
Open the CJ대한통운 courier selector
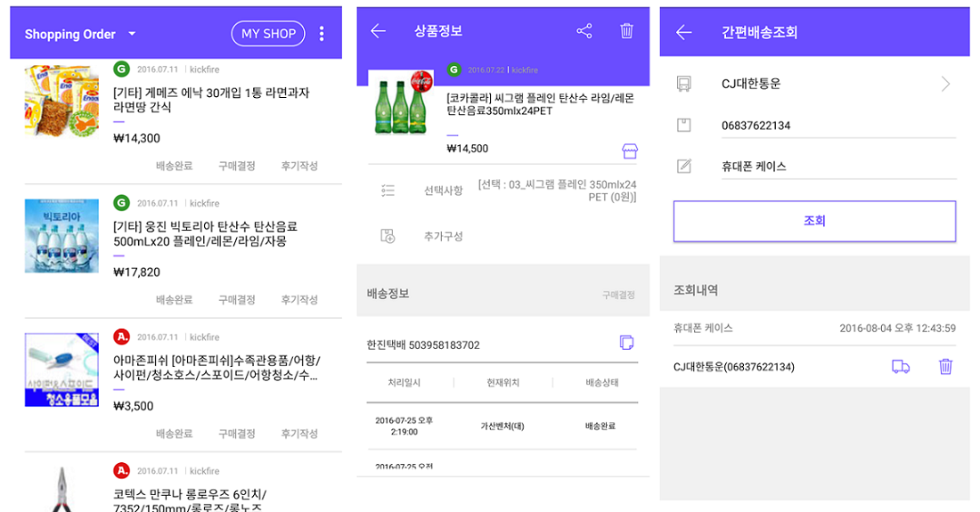[838, 84]
